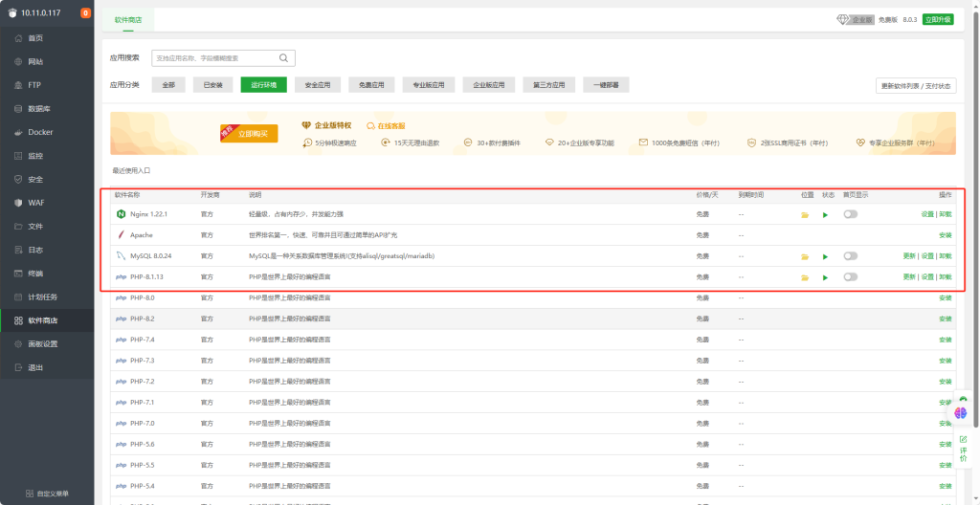Click the 退出 logout sidebar item

pyautogui.click(x=47, y=367)
